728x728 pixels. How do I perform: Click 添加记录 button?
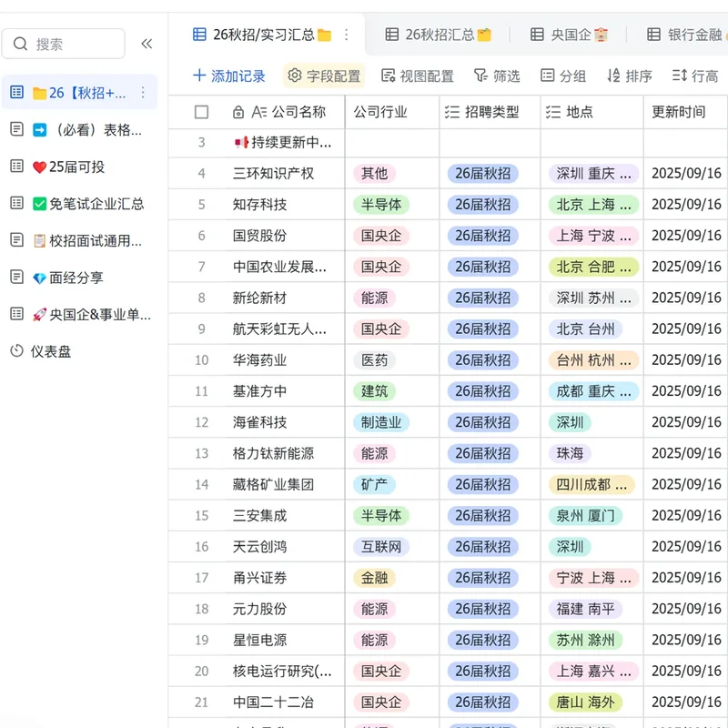coord(229,76)
